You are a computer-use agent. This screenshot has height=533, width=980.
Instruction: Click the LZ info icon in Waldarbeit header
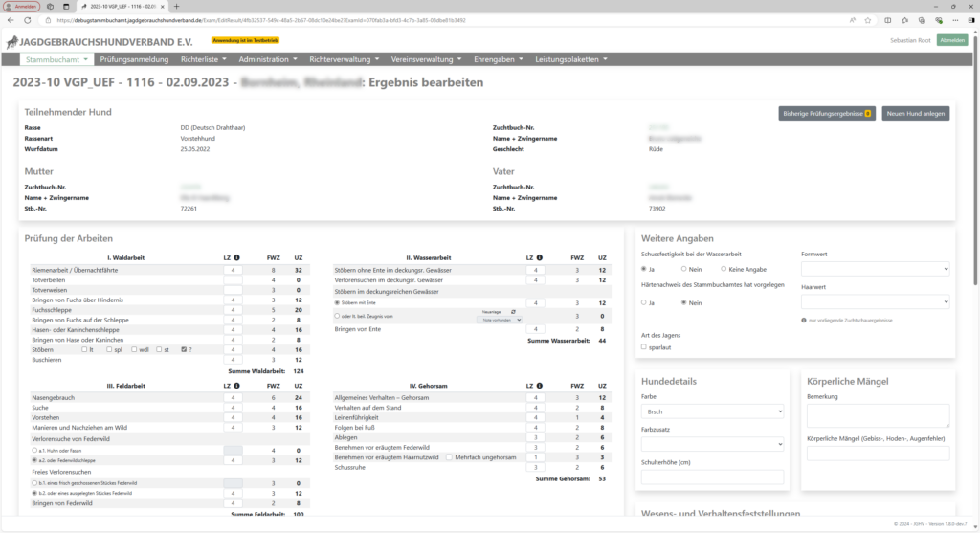(x=237, y=257)
